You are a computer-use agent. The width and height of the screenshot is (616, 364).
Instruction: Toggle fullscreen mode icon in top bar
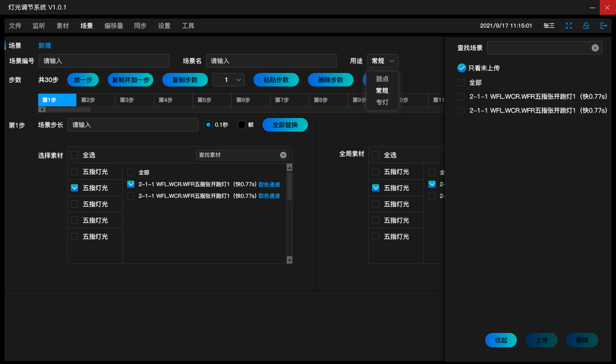(x=569, y=26)
